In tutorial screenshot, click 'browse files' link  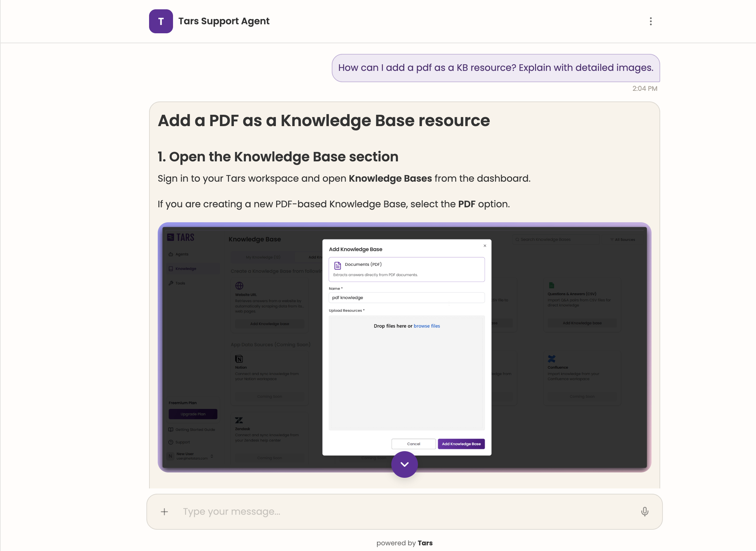coord(427,326)
